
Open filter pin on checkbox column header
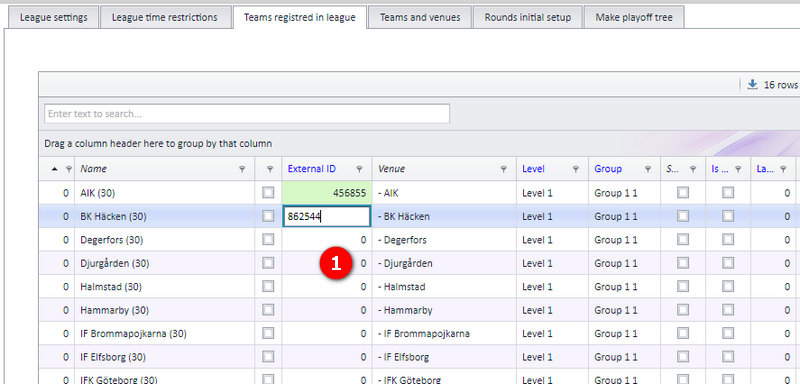(269, 169)
